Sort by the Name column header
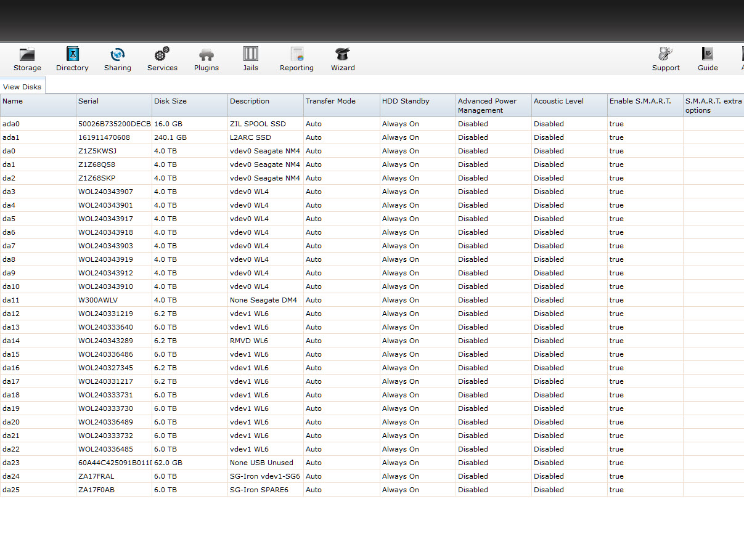This screenshot has width=744, height=560. click(x=38, y=105)
